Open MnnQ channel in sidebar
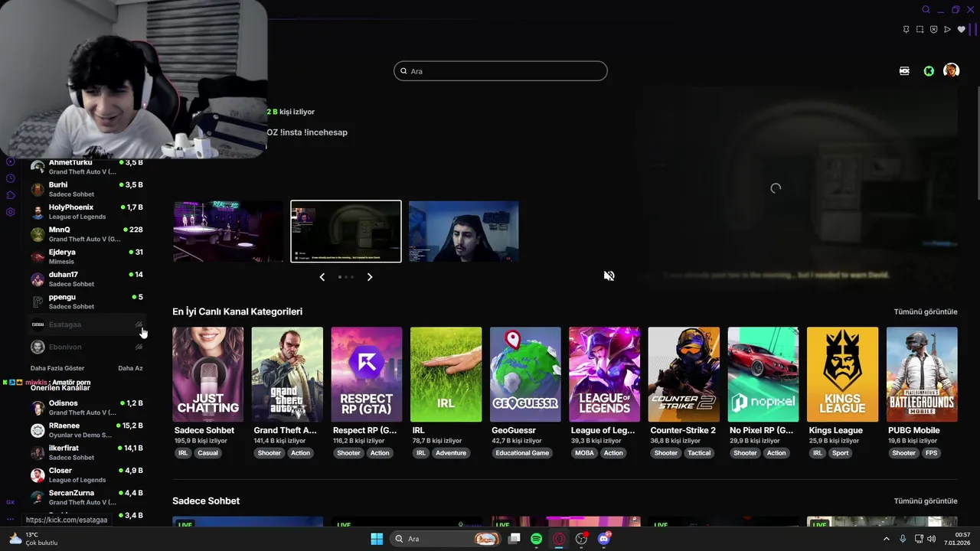This screenshot has width=980, height=551. (87, 234)
